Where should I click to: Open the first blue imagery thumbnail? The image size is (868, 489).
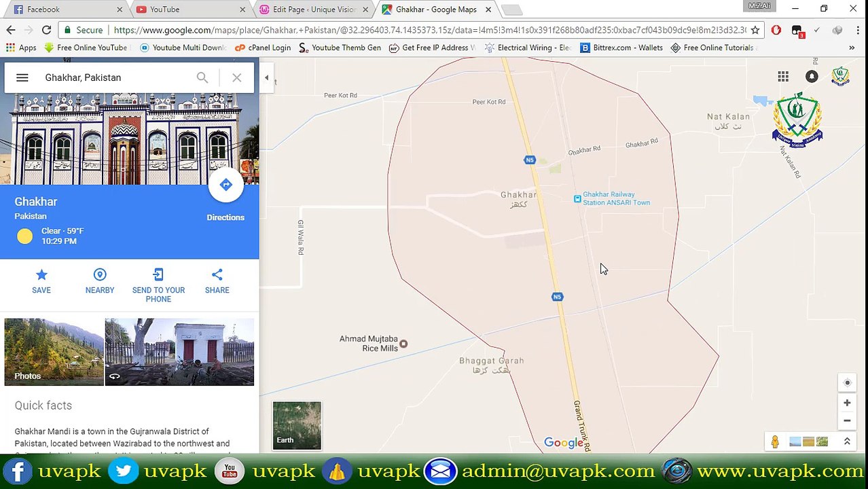coord(795,442)
